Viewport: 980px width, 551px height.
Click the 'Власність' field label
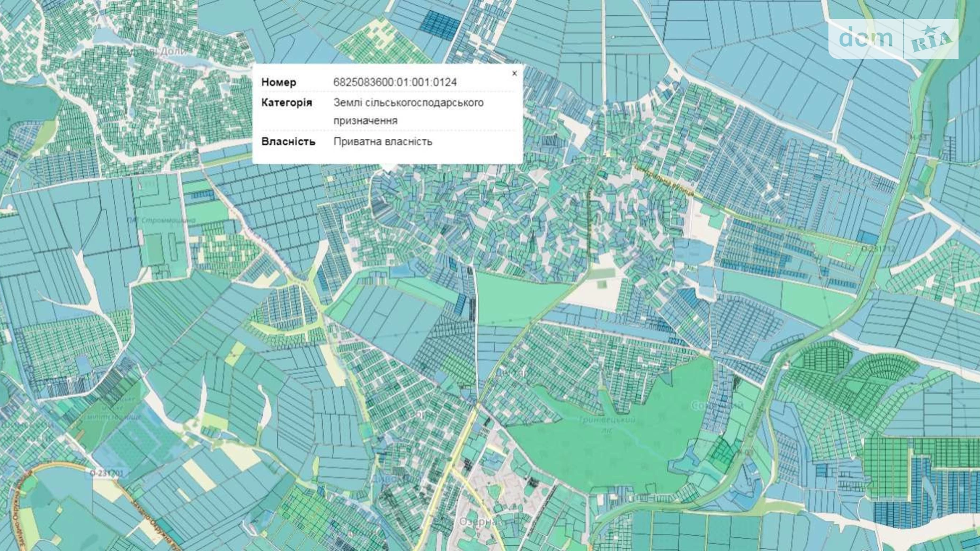[x=288, y=141]
